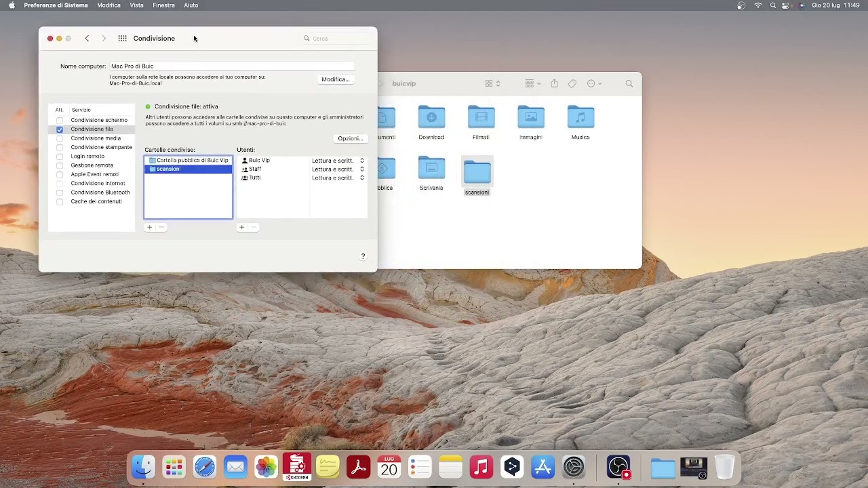
Task: Open the Finestra menu
Action: pyautogui.click(x=163, y=5)
